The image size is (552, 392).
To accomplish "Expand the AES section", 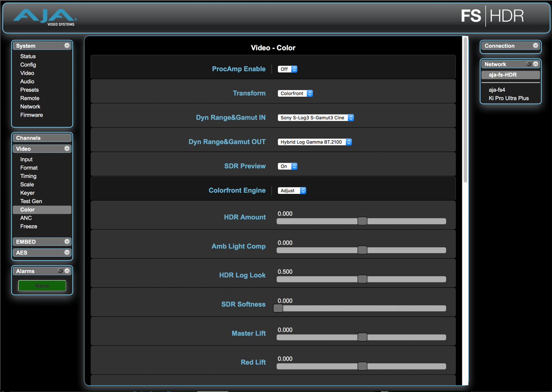I will click(67, 253).
